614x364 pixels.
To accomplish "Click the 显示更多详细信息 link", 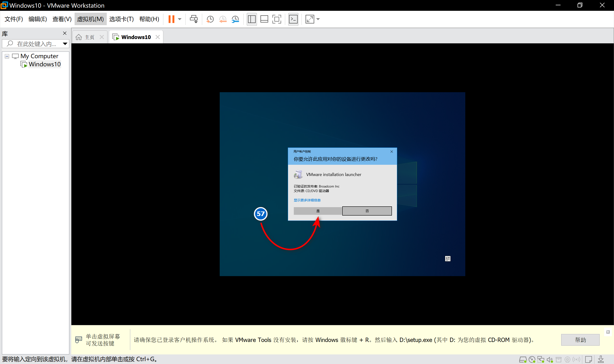I will [x=307, y=200].
